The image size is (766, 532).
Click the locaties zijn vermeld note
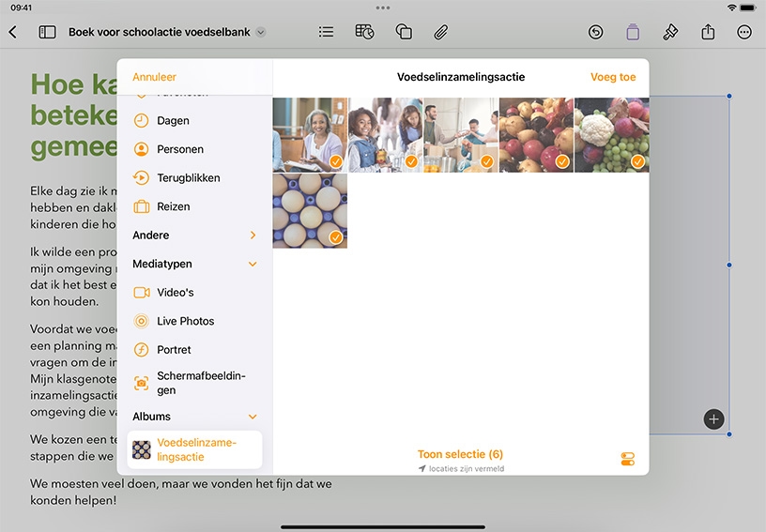tap(461, 468)
